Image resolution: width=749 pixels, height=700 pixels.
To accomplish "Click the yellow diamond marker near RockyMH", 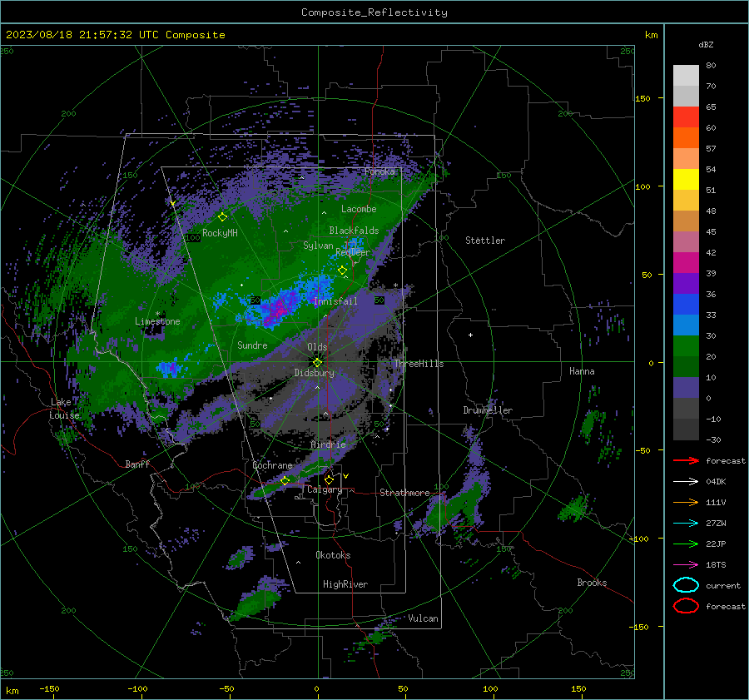I will point(222,217).
